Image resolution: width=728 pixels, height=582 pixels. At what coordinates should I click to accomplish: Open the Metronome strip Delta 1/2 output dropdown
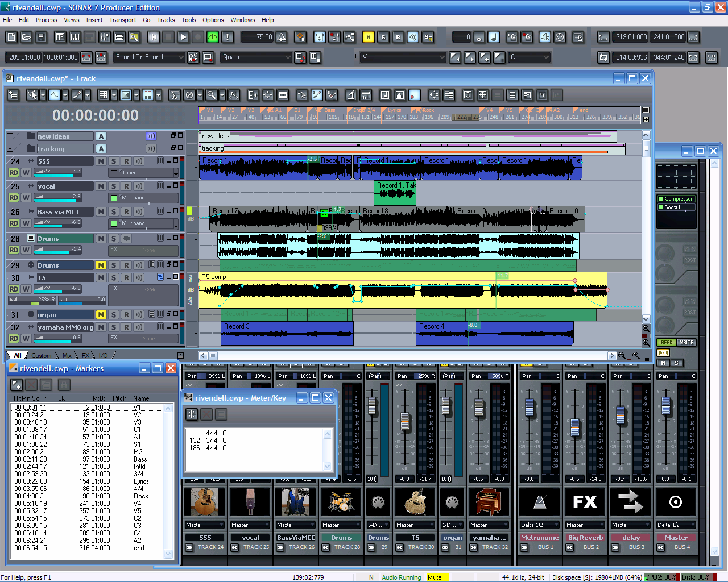(540, 525)
